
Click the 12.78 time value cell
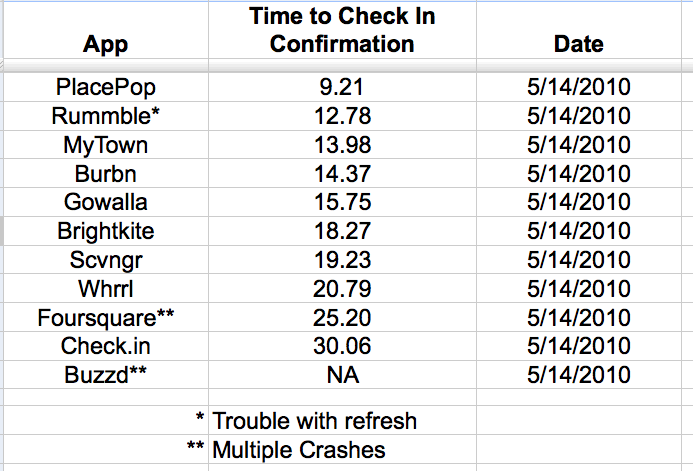coord(342,116)
